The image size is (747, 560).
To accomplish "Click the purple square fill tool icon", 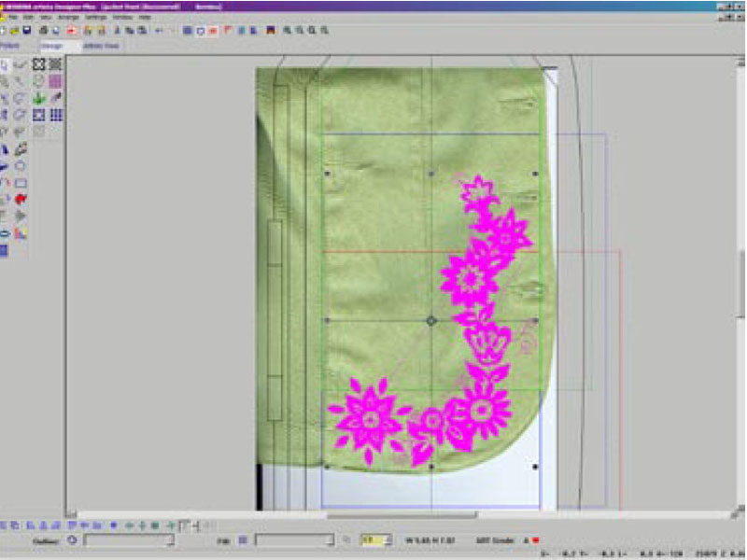I will [55, 81].
